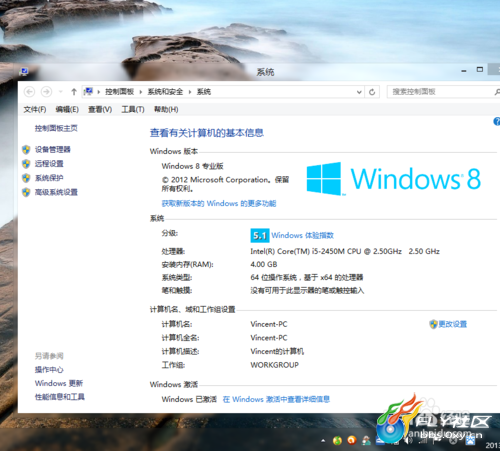Click 更改设置 link
The height and width of the screenshot is (451, 500).
click(x=452, y=324)
